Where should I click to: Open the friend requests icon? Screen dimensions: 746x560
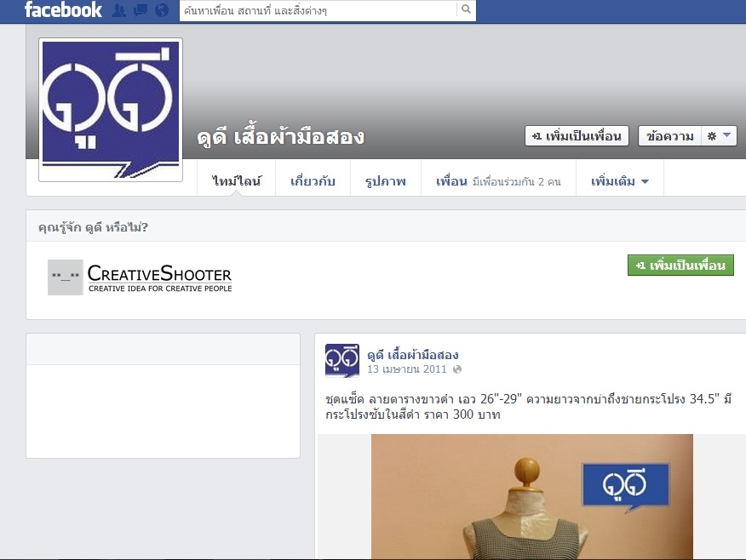(x=119, y=10)
